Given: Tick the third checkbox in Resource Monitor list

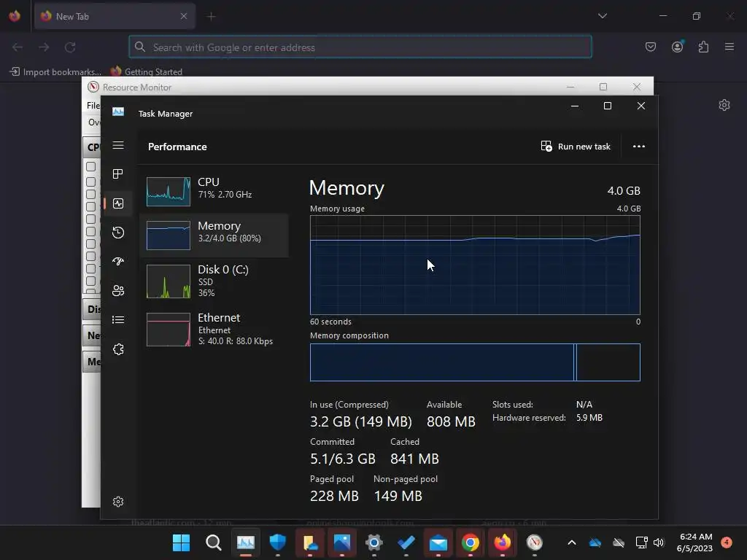Looking at the screenshot, I should (x=90, y=194).
